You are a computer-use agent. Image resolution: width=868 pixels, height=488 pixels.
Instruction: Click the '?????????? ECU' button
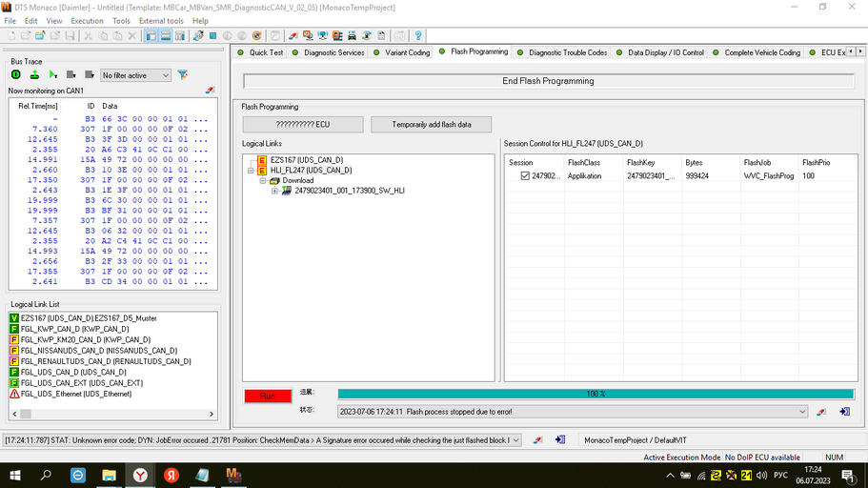303,125
